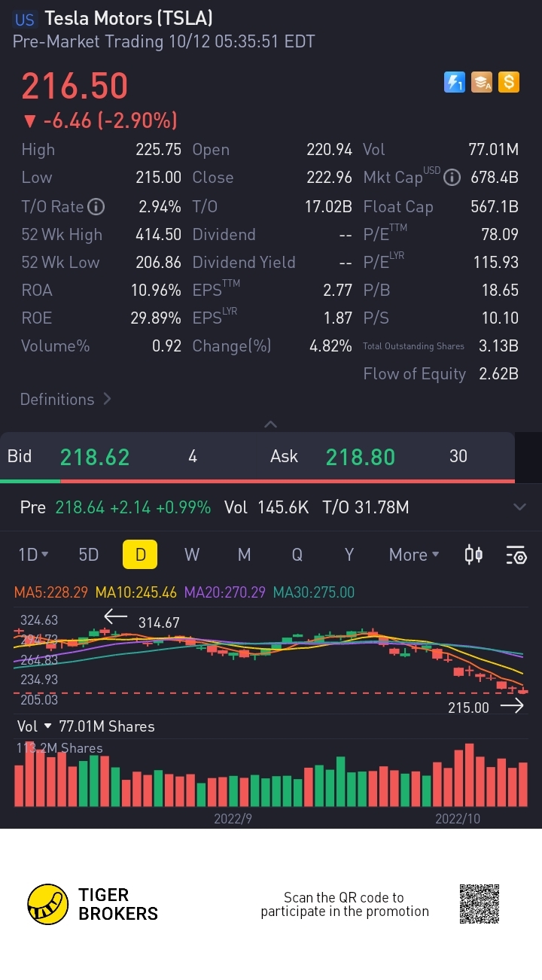Tap the Pre price 218.64

pyautogui.click(x=80, y=507)
